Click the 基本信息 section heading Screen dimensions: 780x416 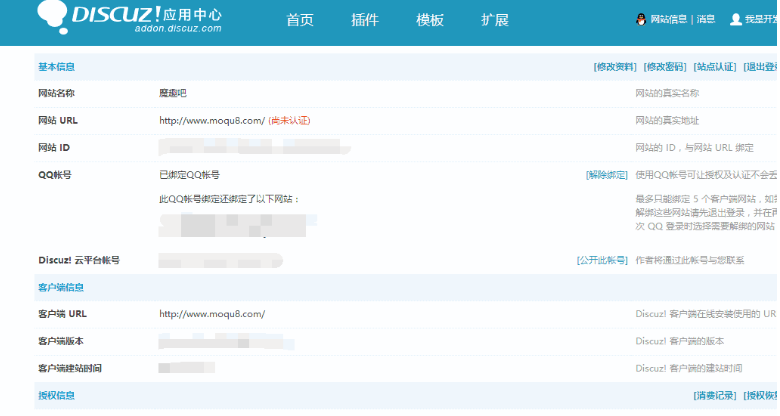tap(56, 67)
